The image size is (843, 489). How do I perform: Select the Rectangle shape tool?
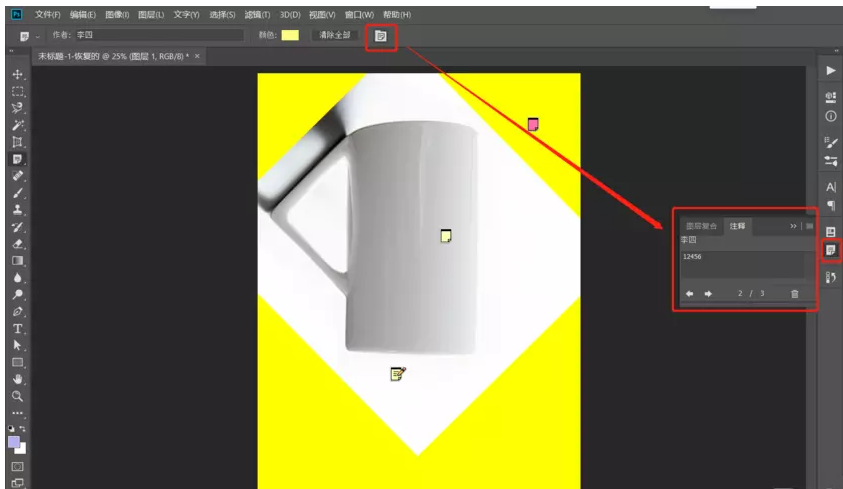coord(17,362)
